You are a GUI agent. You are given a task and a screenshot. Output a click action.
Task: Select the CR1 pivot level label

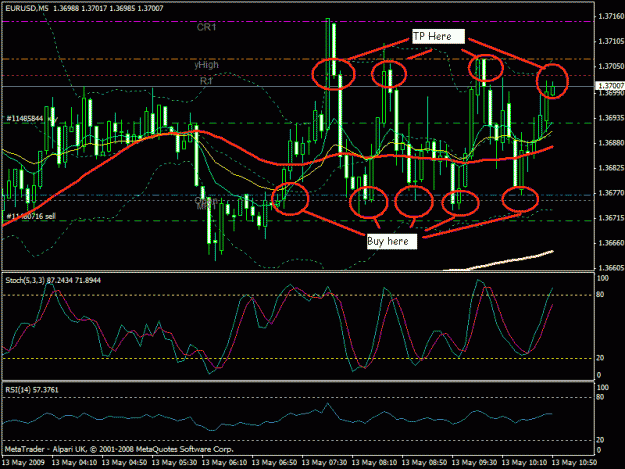(206, 27)
